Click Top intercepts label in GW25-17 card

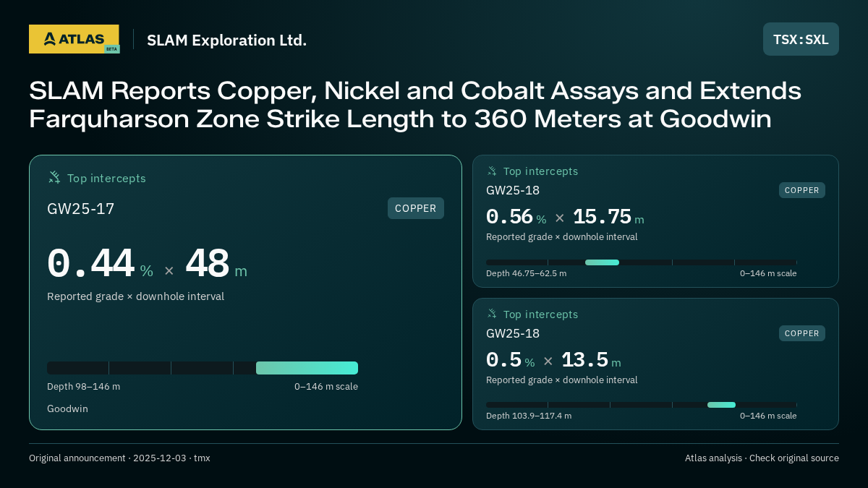pyautogui.click(x=106, y=178)
